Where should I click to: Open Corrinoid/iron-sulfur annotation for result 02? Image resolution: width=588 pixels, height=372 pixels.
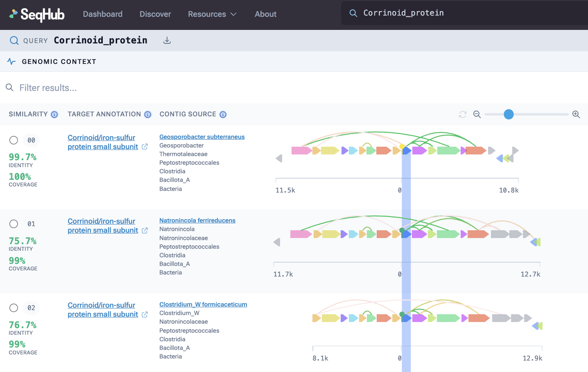(x=103, y=310)
